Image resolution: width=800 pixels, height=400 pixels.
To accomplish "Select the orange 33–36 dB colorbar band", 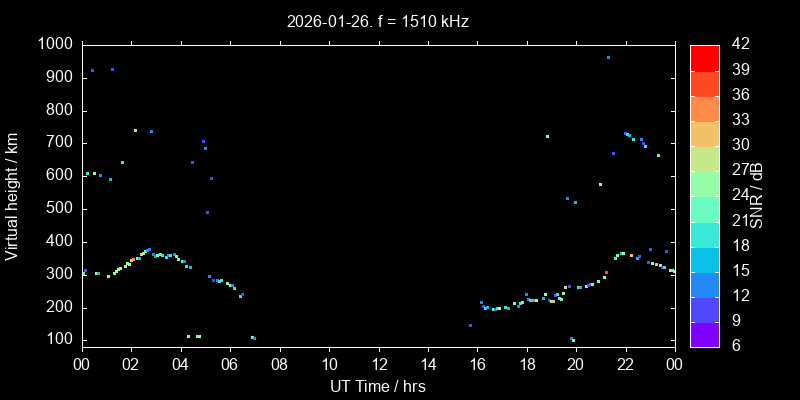I will [x=704, y=108].
